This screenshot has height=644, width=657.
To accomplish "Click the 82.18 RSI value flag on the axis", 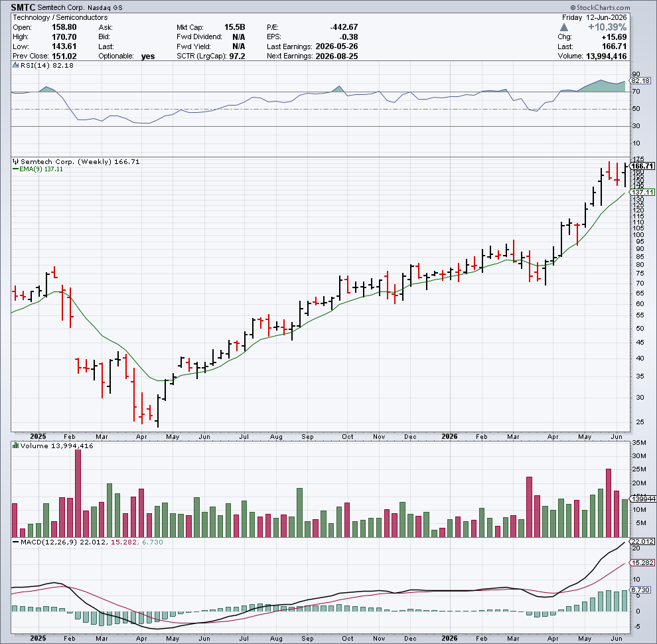I will tap(641, 81).
